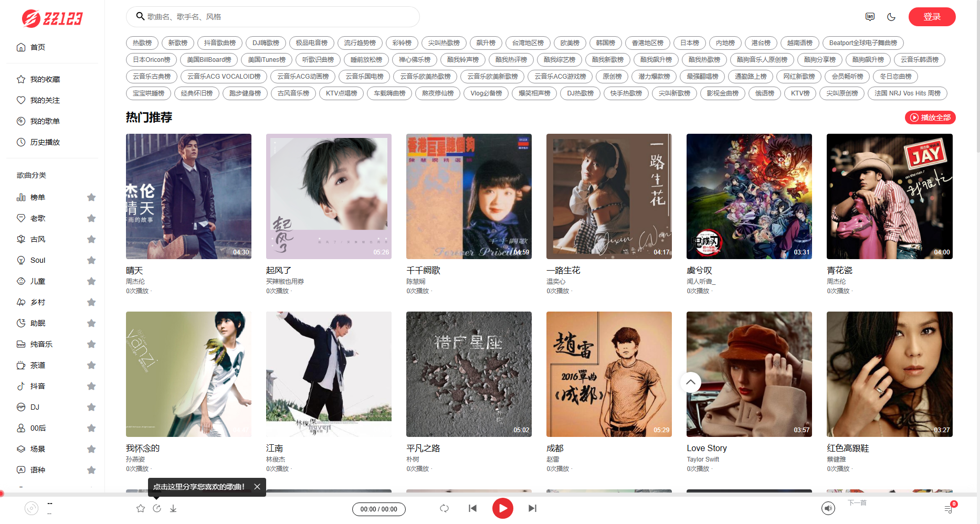
Task: Click the 抖音 note icon
Action: click(x=21, y=386)
